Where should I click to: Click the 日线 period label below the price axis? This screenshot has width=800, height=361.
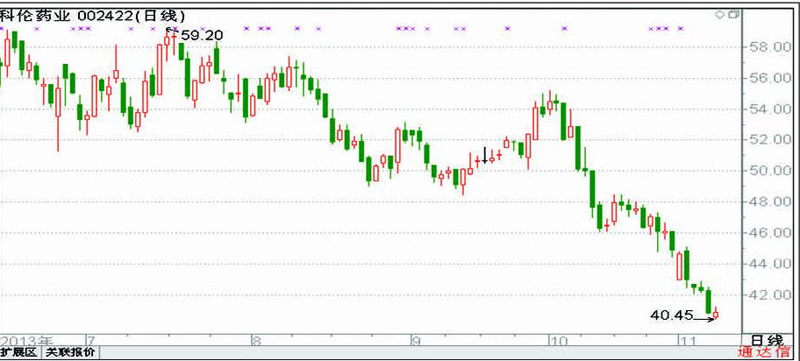pyautogui.click(x=767, y=340)
